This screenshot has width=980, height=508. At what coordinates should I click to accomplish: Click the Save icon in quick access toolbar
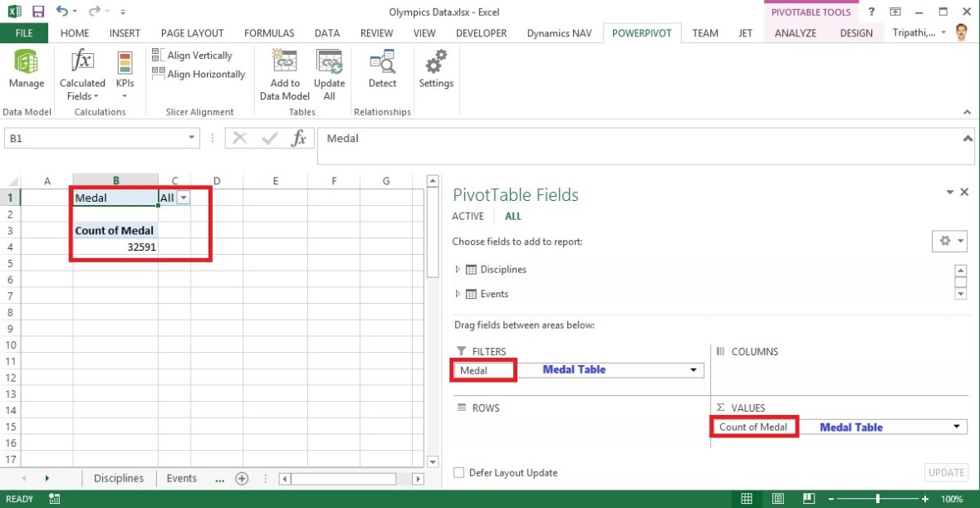(x=38, y=12)
